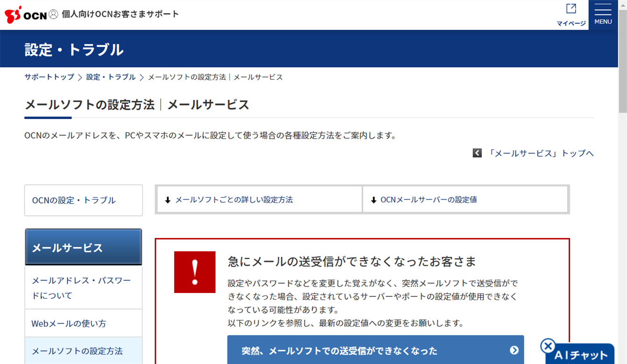
Task: Open Webメールの使い方 sidebar item
Action: pos(84,323)
